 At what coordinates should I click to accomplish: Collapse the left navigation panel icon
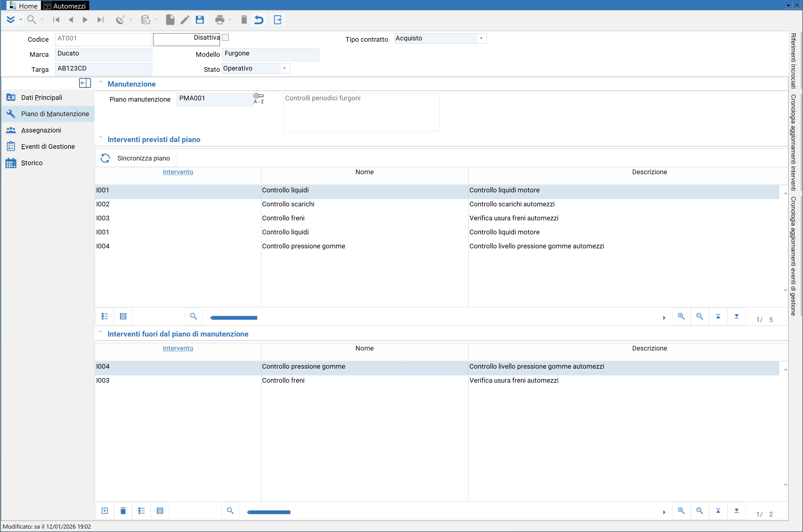(85, 83)
